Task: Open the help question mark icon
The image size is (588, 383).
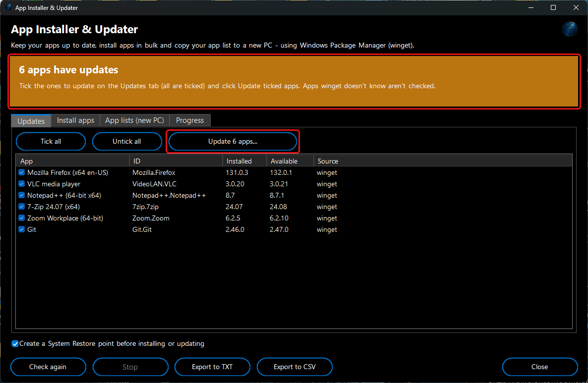Action: click(x=569, y=29)
